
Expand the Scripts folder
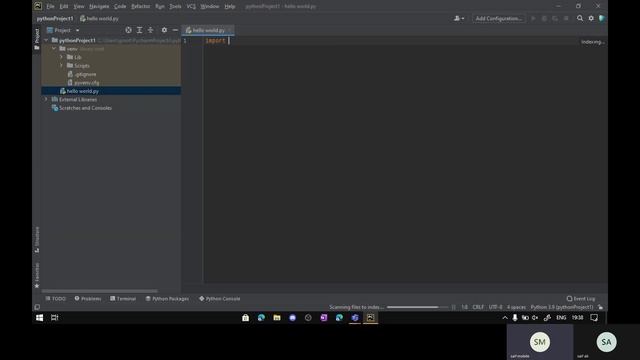click(62, 65)
